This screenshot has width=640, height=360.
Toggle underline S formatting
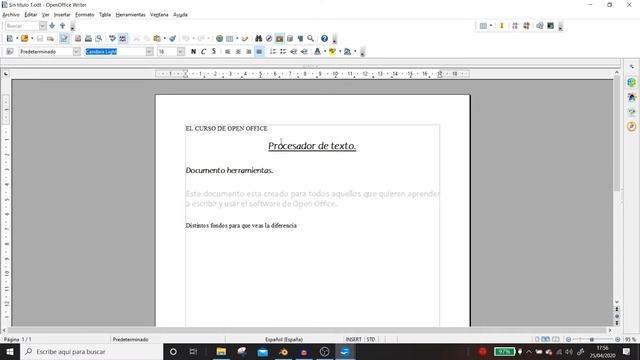pyautogui.click(x=214, y=51)
